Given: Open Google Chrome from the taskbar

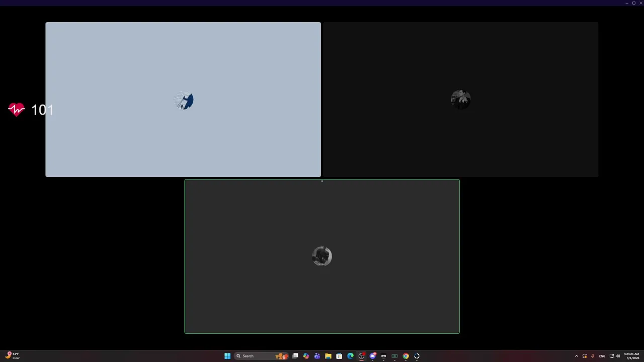Looking at the screenshot, I should coord(406,356).
